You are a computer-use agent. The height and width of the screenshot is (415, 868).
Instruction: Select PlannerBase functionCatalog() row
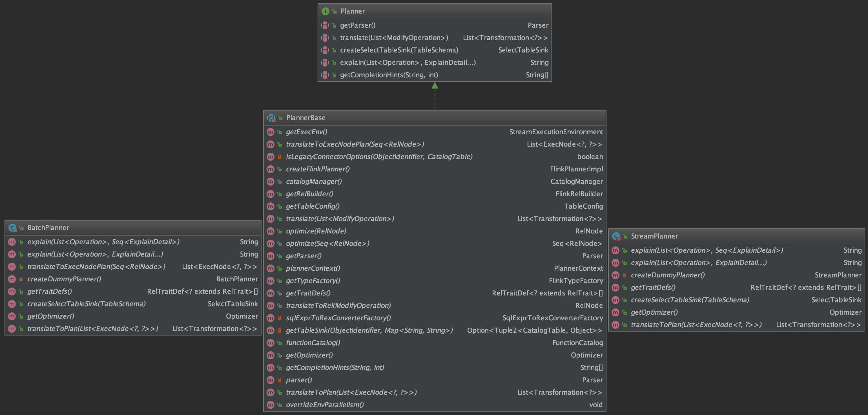tap(435, 343)
